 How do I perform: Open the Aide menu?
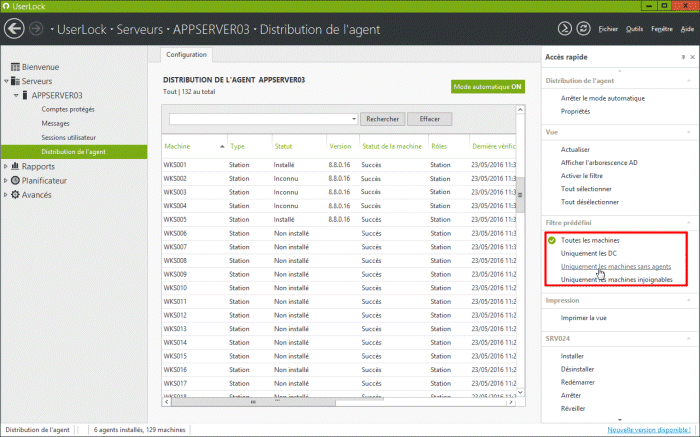click(x=687, y=29)
